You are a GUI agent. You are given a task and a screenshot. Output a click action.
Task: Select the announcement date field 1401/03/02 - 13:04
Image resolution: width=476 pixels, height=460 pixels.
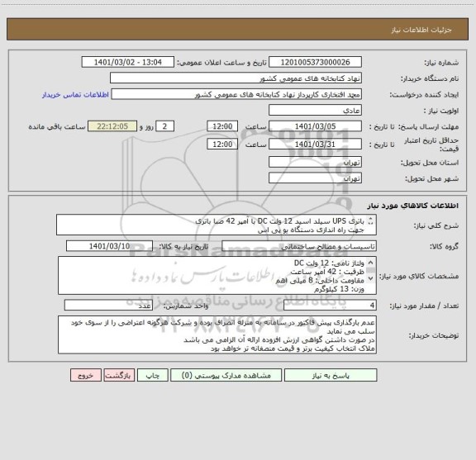(x=128, y=62)
